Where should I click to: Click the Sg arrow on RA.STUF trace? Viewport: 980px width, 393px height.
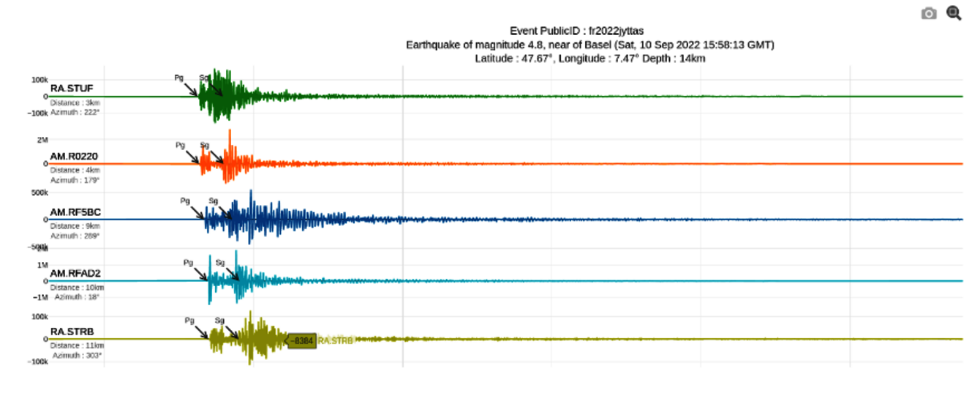click(x=214, y=88)
